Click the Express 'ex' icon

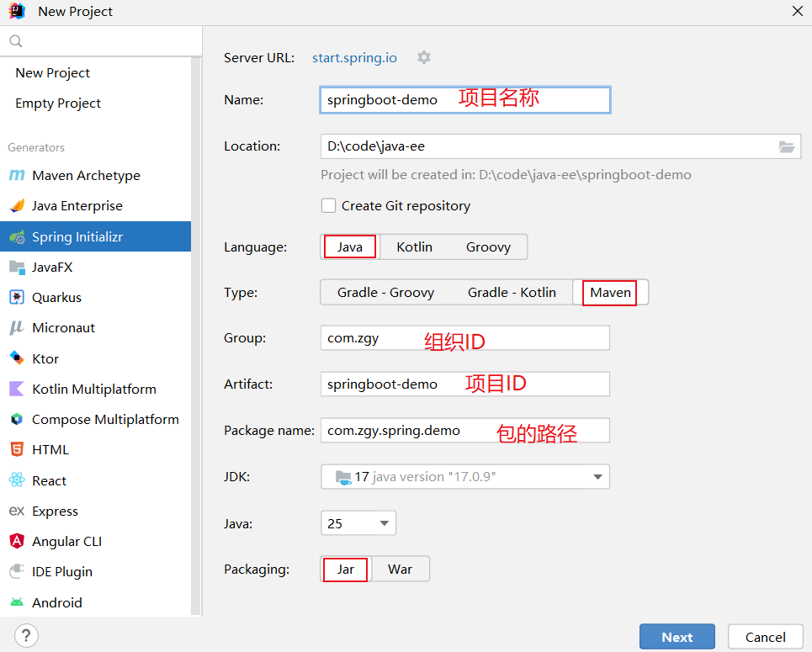[x=17, y=512]
